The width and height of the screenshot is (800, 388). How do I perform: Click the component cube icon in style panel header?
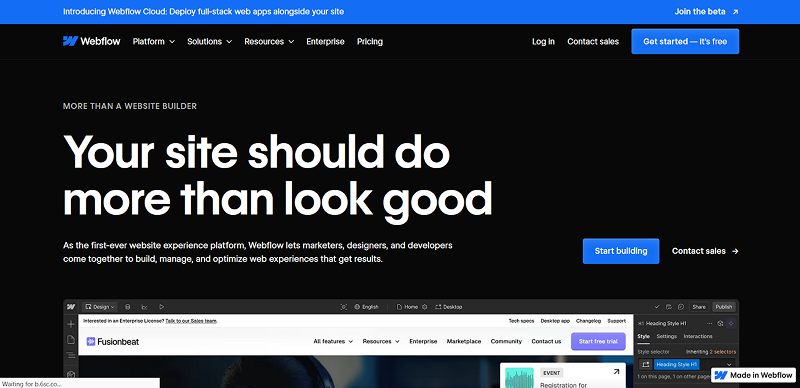[720, 324]
